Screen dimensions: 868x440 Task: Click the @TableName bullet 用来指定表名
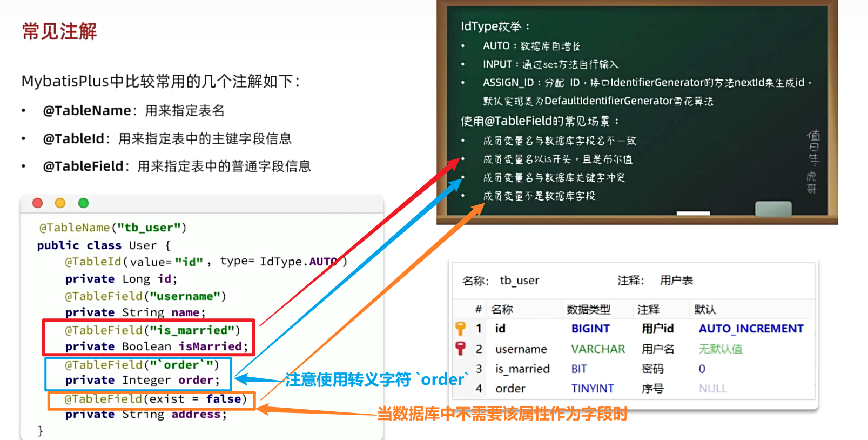pos(133,111)
